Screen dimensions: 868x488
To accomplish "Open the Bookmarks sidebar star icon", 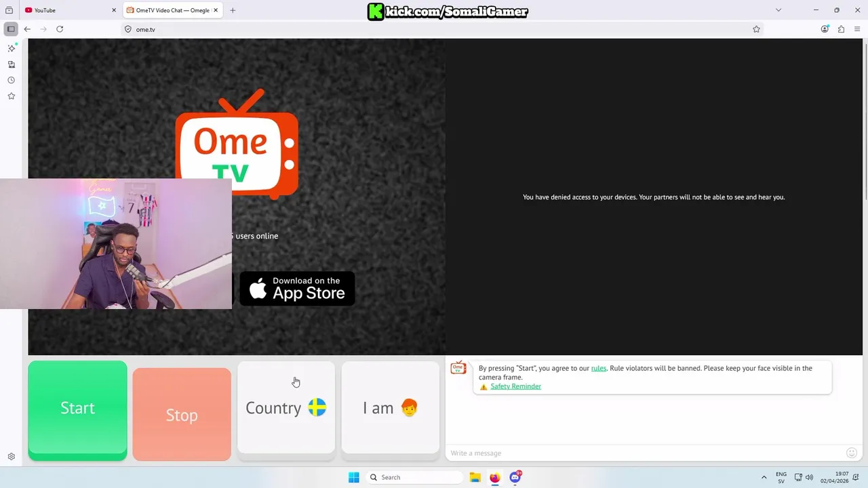I will (x=12, y=96).
